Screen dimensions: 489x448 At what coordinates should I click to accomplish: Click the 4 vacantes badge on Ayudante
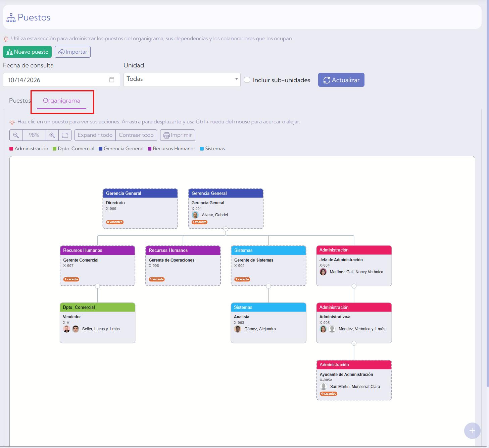tap(329, 394)
